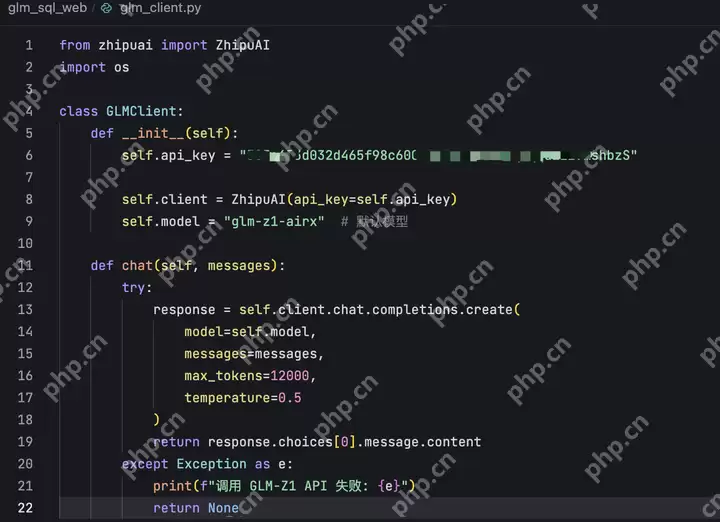This screenshot has height=522, width=720.
Task: Click return None on the last line
Action: (196, 508)
